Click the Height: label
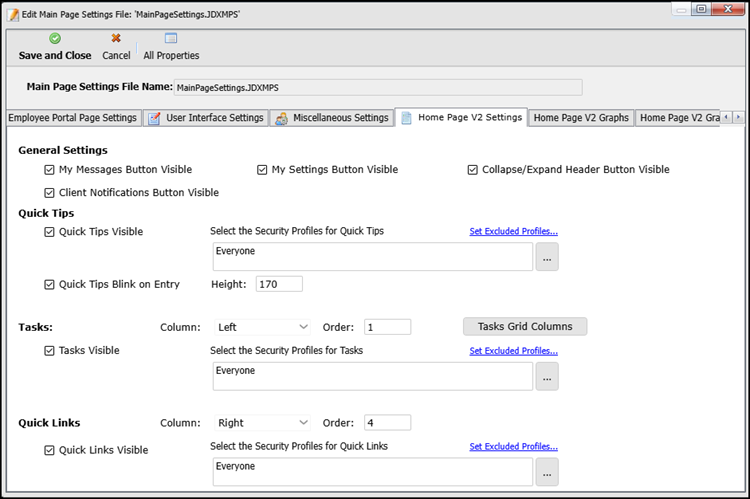The width and height of the screenshot is (750, 499). (x=229, y=284)
